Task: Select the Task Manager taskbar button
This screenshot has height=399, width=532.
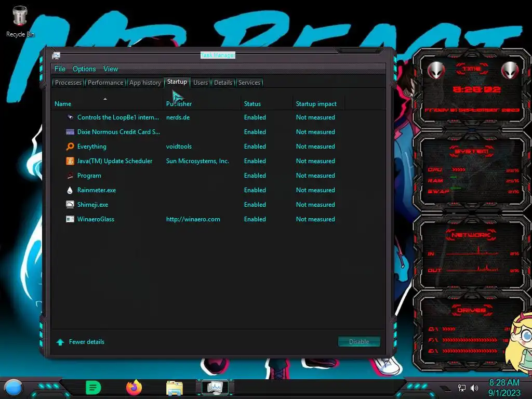Action: pyautogui.click(x=215, y=388)
